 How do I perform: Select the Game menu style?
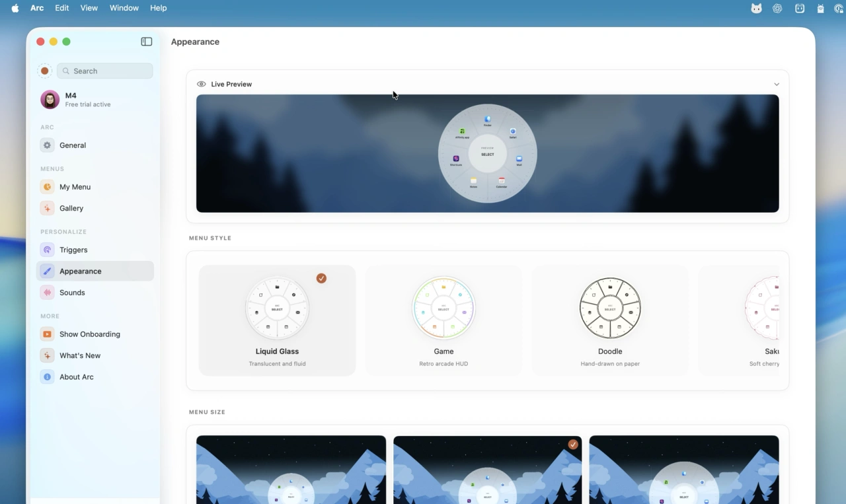pos(443,320)
